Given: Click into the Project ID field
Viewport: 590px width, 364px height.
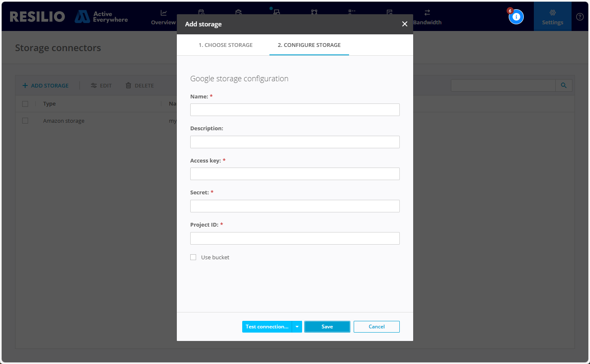Looking at the screenshot, I should [x=295, y=238].
